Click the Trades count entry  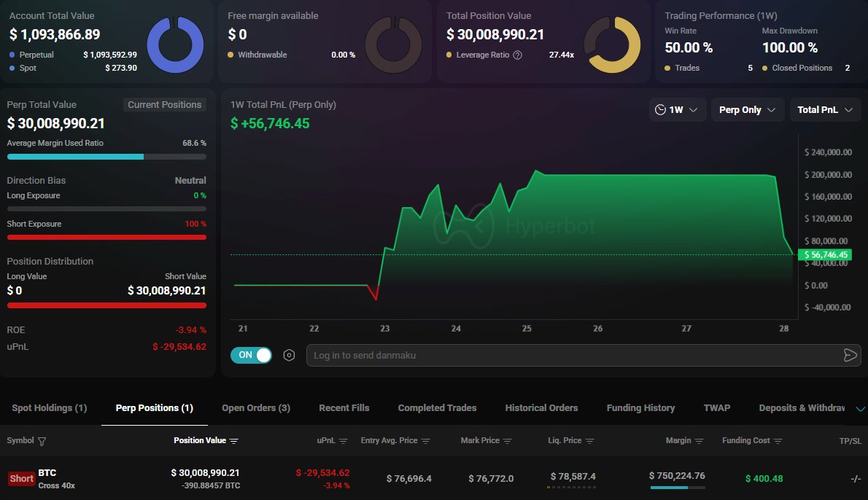pyautogui.click(x=708, y=68)
